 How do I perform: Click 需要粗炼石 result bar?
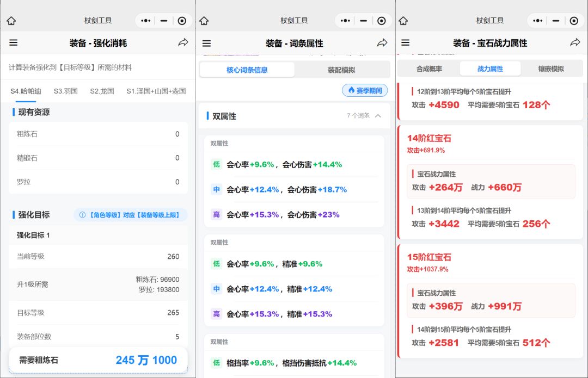click(98, 360)
